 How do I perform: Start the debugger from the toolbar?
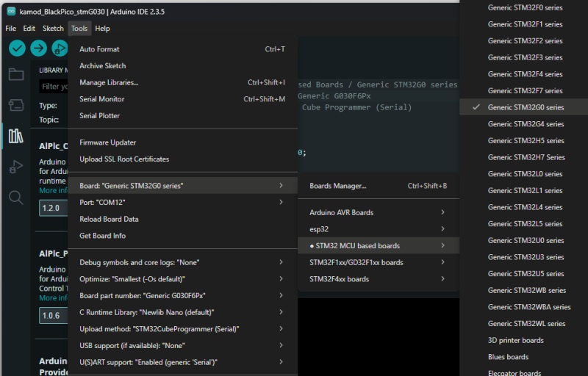tap(59, 48)
